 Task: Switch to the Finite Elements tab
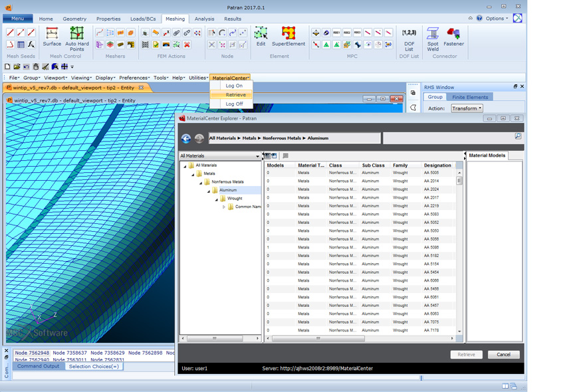click(x=470, y=97)
